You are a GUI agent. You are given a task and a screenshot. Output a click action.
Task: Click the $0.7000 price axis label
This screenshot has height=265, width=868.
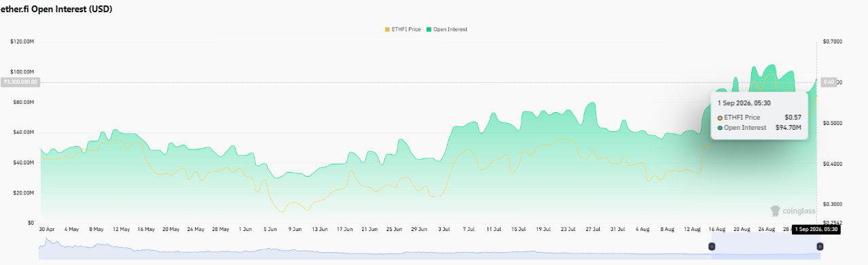coord(833,41)
